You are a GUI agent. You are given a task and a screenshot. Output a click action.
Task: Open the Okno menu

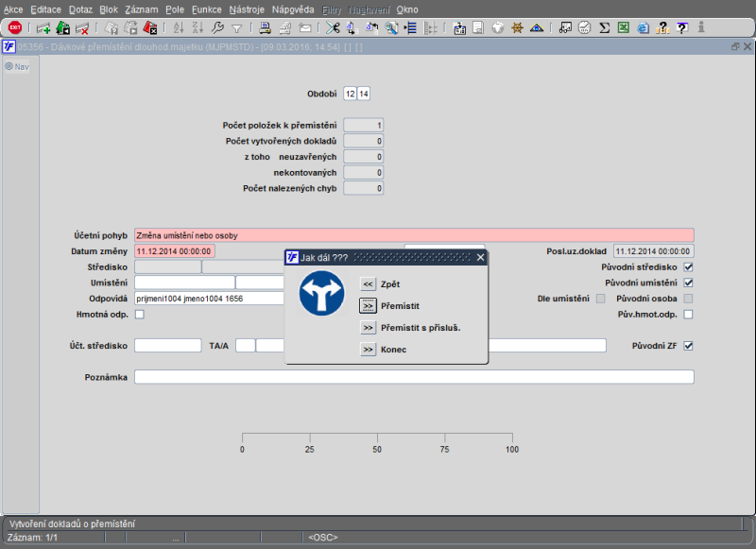coord(407,9)
